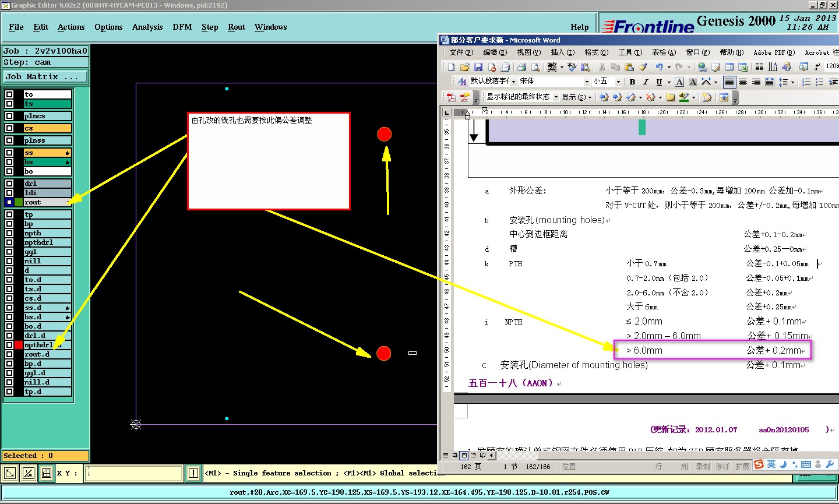Open the style dropdown showing 默认段落字体
The image size is (839, 504).
513,82
